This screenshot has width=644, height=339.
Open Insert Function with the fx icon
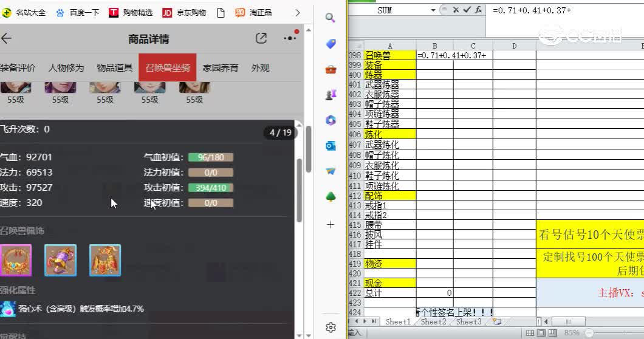click(479, 10)
